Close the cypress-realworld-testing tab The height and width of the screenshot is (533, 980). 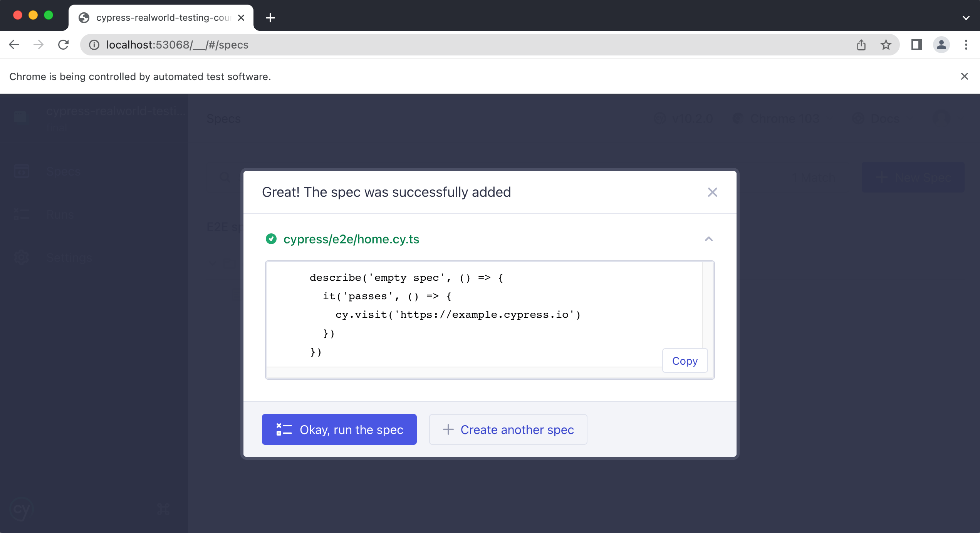[241, 18]
